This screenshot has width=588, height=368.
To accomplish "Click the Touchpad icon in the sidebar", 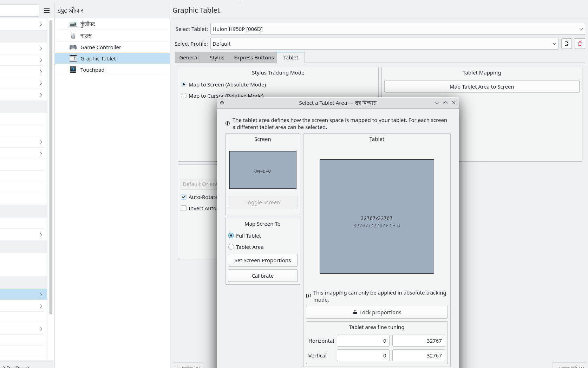I will (73, 70).
